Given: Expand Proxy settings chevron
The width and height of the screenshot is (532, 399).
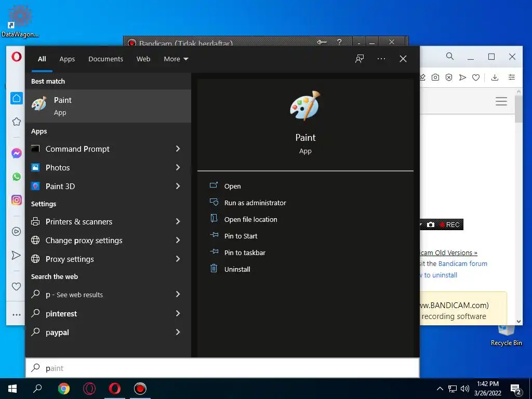Looking at the screenshot, I should click(178, 259).
